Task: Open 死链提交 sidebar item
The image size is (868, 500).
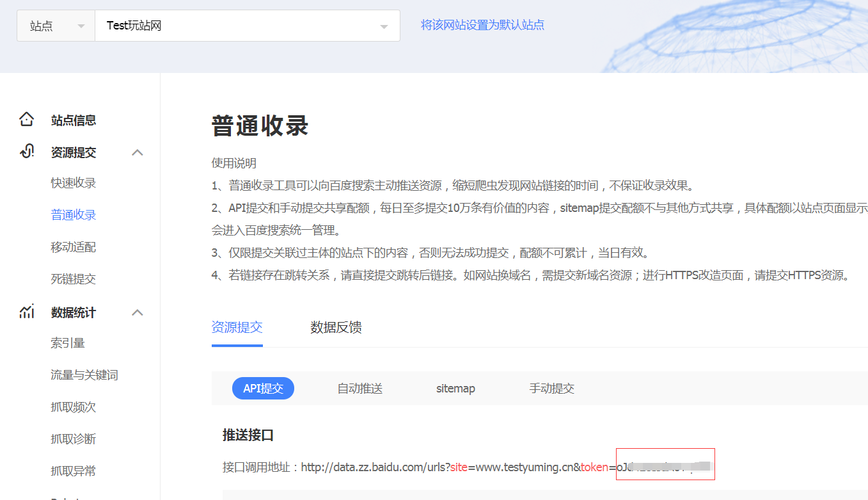Action: click(x=74, y=279)
